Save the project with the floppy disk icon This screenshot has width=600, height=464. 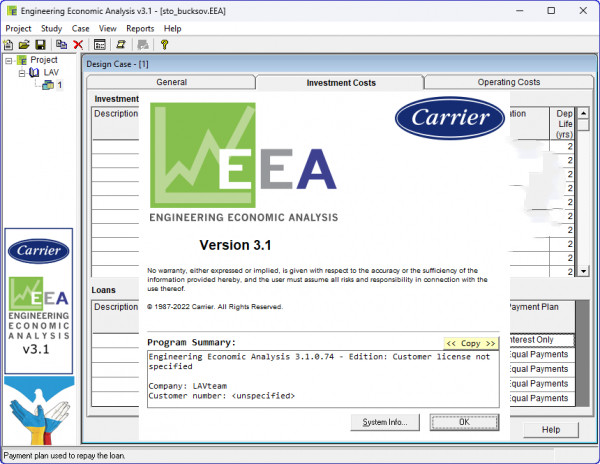pyautogui.click(x=40, y=45)
